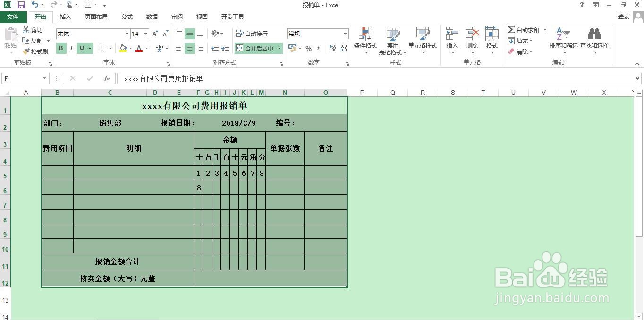Viewport: 644px width, 320px height.
Task: Open the font size dropdown 14
Action: [145, 34]
